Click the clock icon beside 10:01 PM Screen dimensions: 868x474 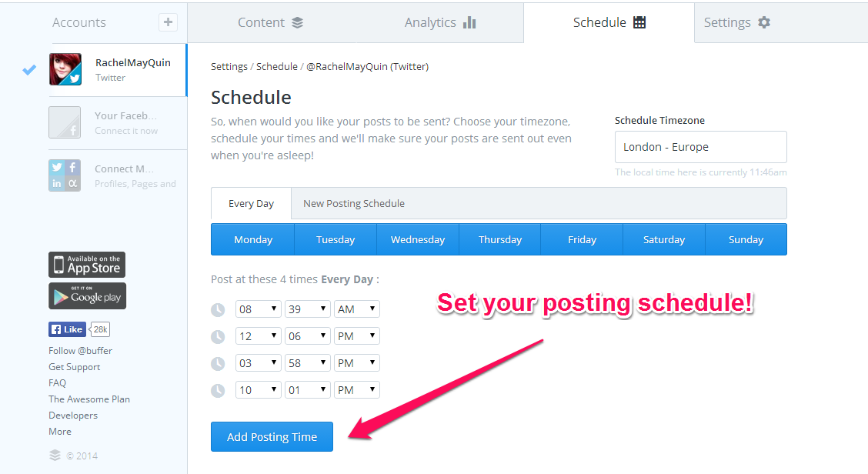[218, 390]
